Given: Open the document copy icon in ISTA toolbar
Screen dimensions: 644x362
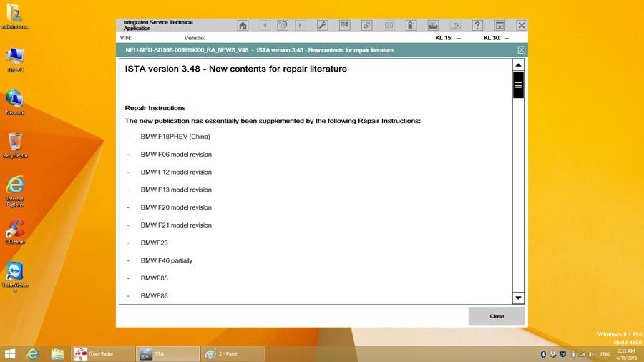Looking at the screenshot, I should click(x=283, y=26).
